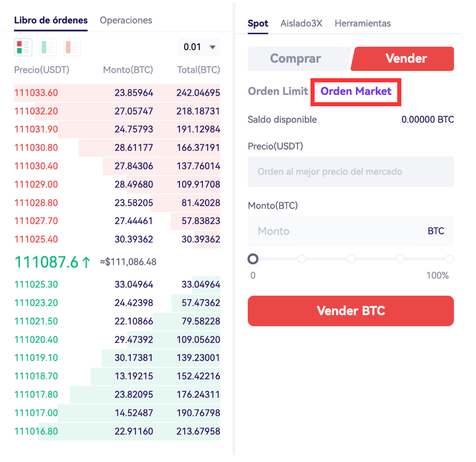This screenshot has height=462, width=476.
Task: Select bid price 111025.30 in order book
Action: [36, 284]
